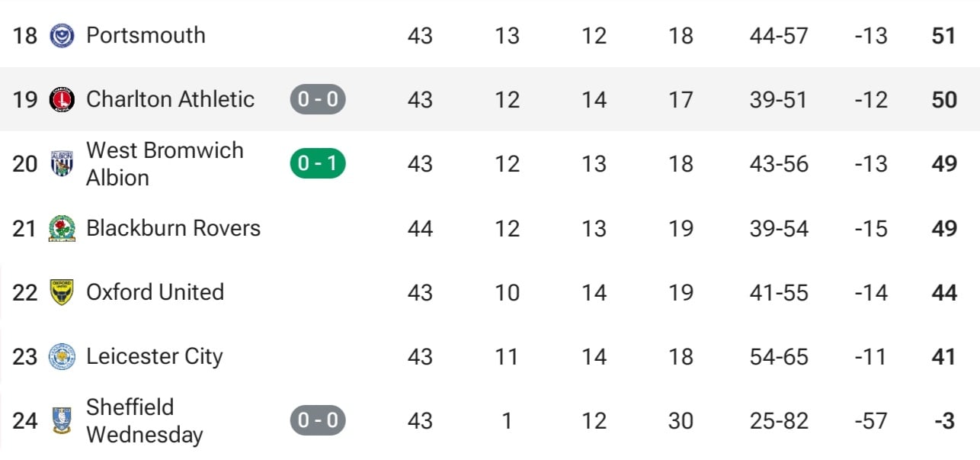Screen dimensions: 980x460
Task: Click Portsmouth's 51 points value
Action: coord(944,35)
